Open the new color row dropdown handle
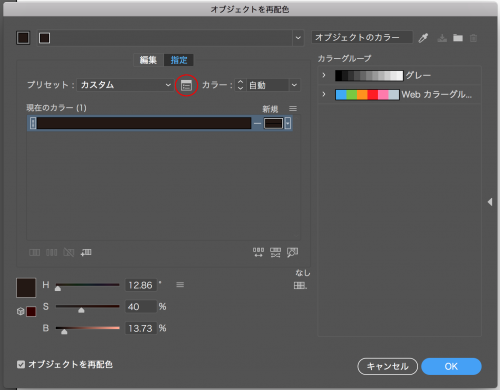Viewport: 500px width, 390px height. (x=288, y=123)
